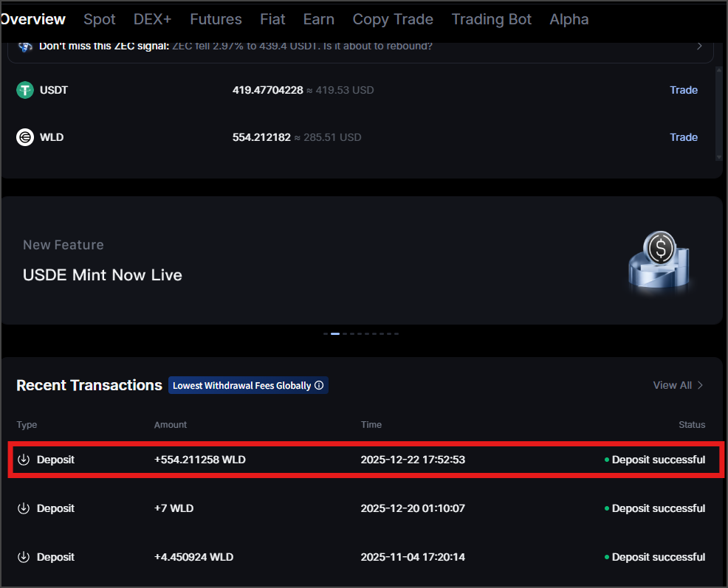Click time 2025-11-04 17:20:14

pos(413,557)
